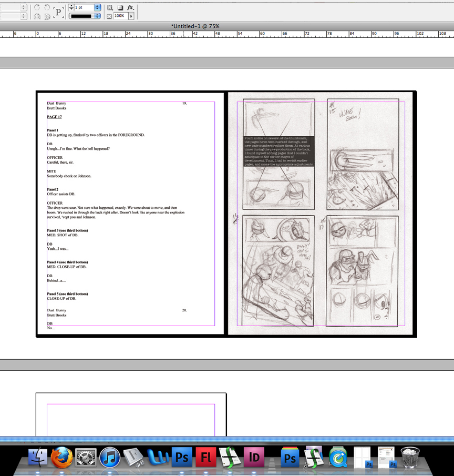Rotate selection 90° counter-clockwise icon
Screen dimensions: 454x476
pyautogui.click(x=47, y=7)
